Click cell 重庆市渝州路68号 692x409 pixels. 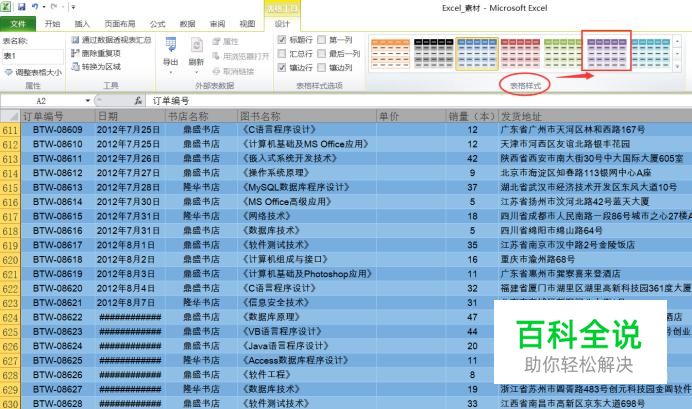tap(595, 259)
